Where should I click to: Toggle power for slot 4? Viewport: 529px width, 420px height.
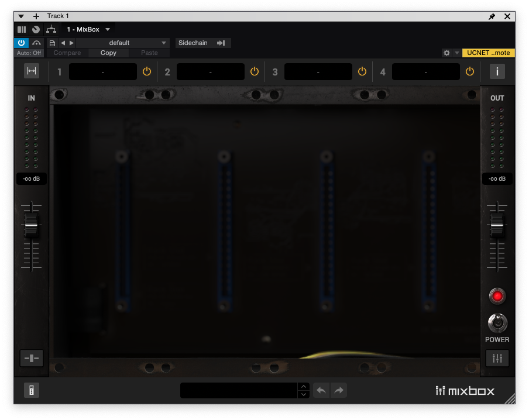pos(470,71)
